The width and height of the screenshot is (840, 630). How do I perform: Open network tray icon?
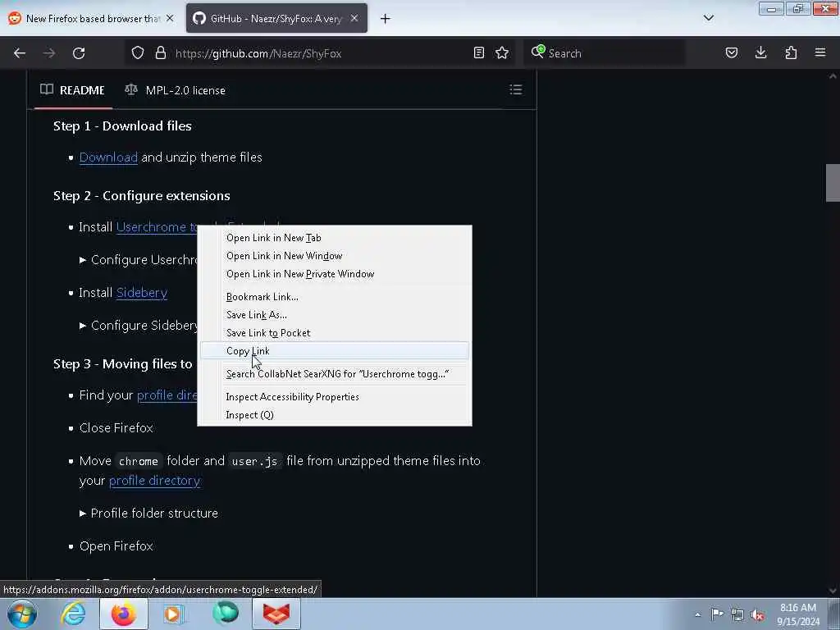pyautogui.click(x=737, y=614)
